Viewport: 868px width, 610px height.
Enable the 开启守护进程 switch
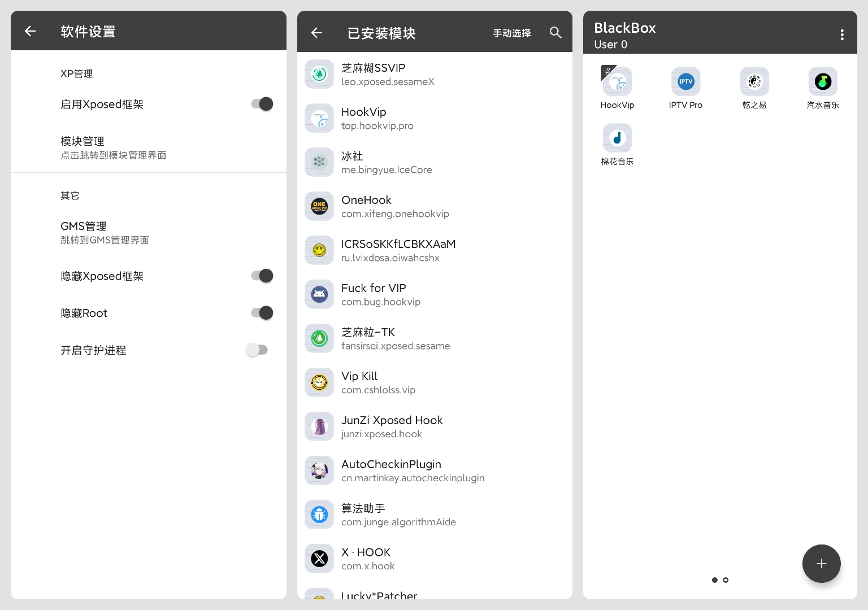257,350
